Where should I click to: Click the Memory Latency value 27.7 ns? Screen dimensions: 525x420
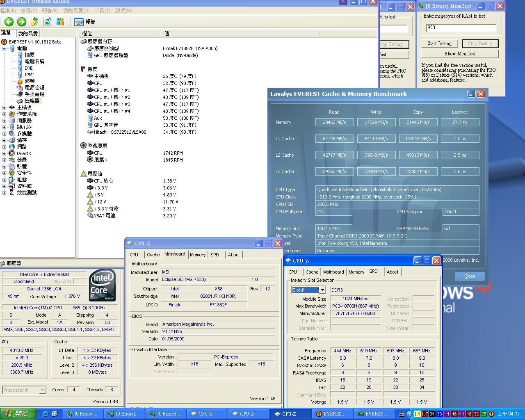pos(460,122)
